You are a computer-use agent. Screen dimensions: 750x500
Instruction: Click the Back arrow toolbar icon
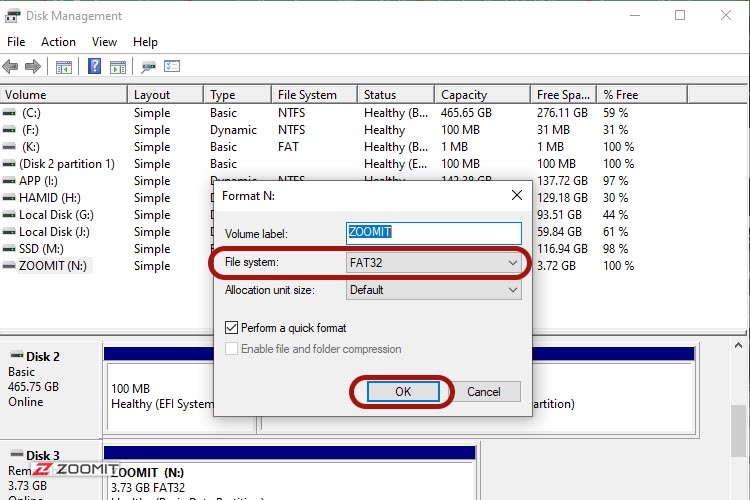tap(11, 67)
